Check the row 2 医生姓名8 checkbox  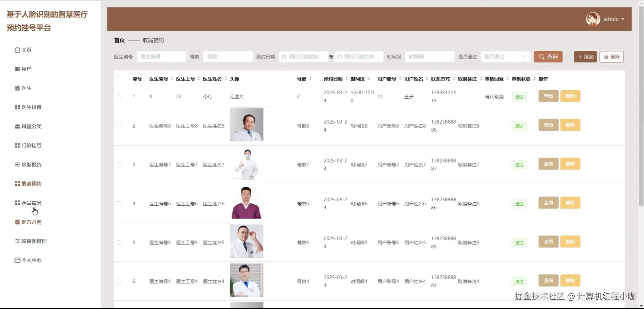118,126
